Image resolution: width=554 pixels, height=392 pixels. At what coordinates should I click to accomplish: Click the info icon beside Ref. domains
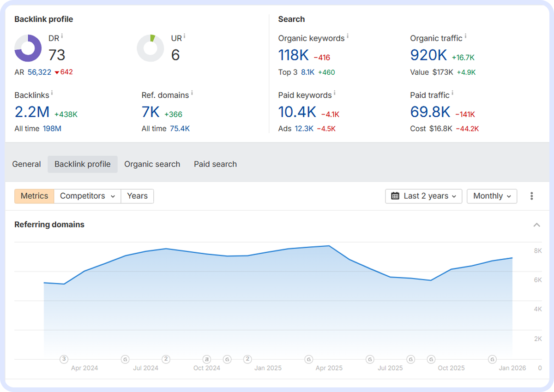pos(192,93)
